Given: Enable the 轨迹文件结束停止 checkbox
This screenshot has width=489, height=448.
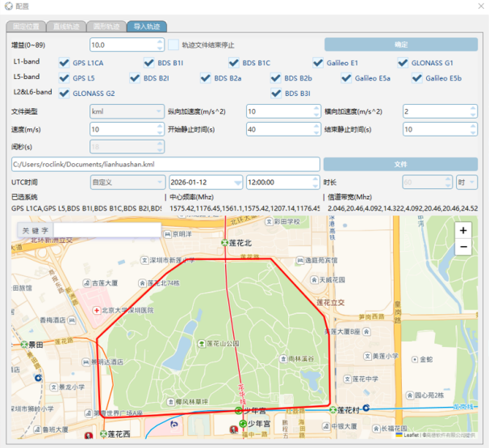Looking at the screenshot, I should click(x=173, y=45).
